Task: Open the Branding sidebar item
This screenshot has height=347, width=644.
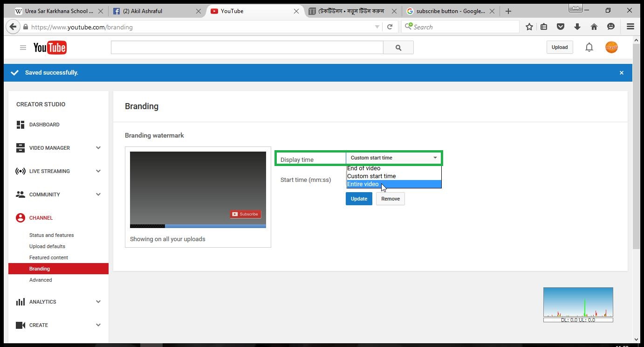Action: [58, 269]
